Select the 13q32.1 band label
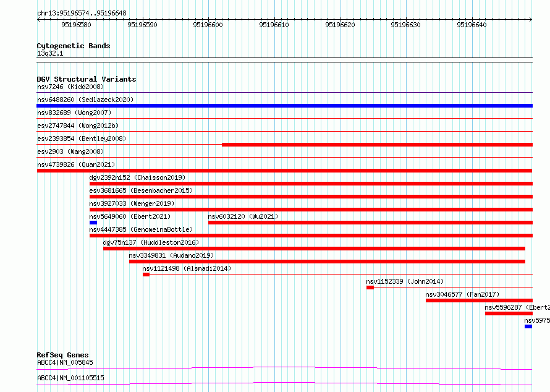The image size is (550, 392). pyautogui.click(x=50, y=53)
